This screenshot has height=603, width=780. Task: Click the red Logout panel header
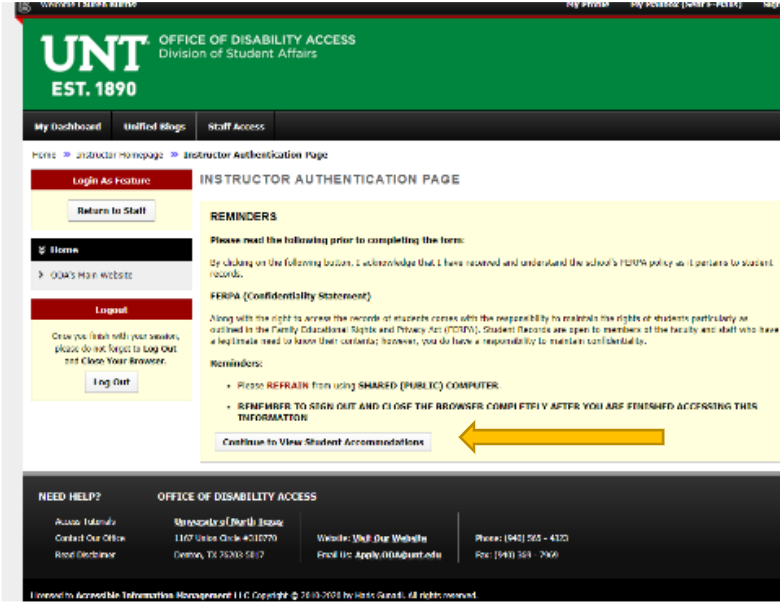pyautogui.click(x=111, y=309)
